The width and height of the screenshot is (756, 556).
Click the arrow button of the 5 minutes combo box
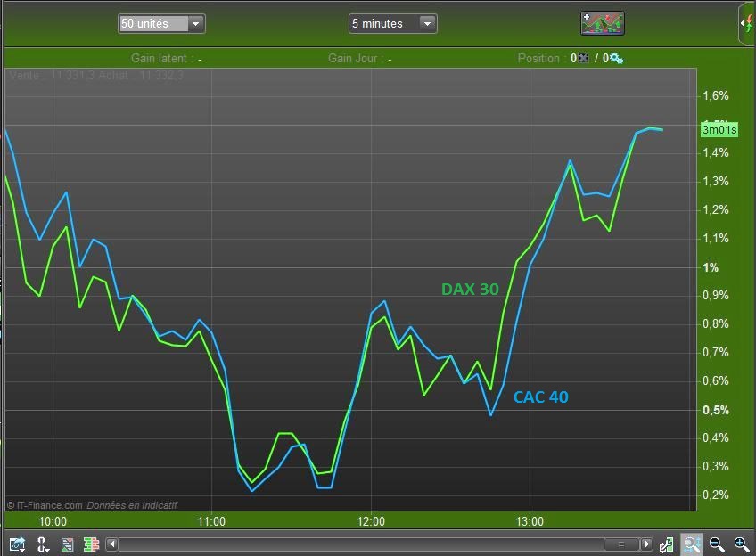coord(427,23)
